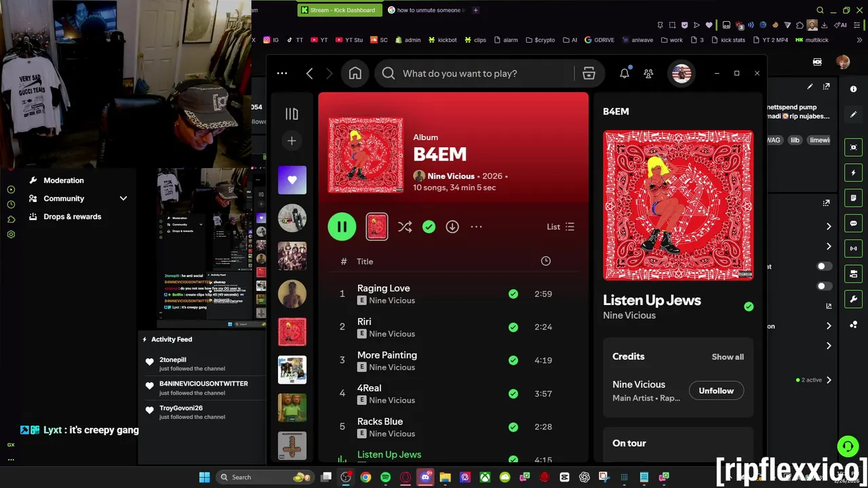This screenshot has width=868, height=488.
Task: Open the Spotify three-dot main menu
Action: [282, 73]
